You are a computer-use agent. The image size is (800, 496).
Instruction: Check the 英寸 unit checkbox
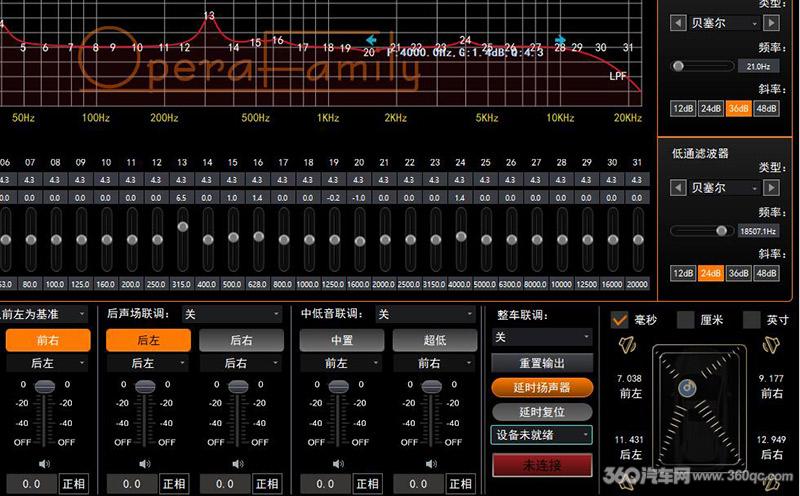(x=751, y=320)
